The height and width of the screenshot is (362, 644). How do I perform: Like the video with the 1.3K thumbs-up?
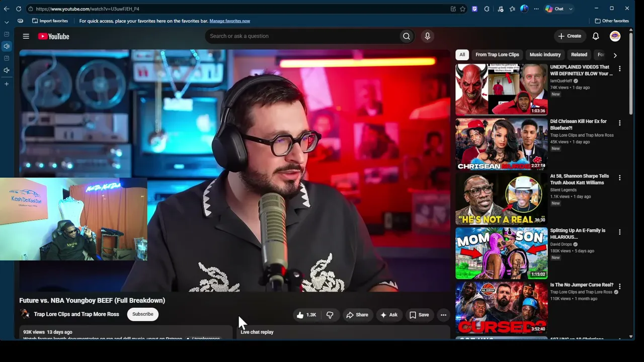(306, 315)
